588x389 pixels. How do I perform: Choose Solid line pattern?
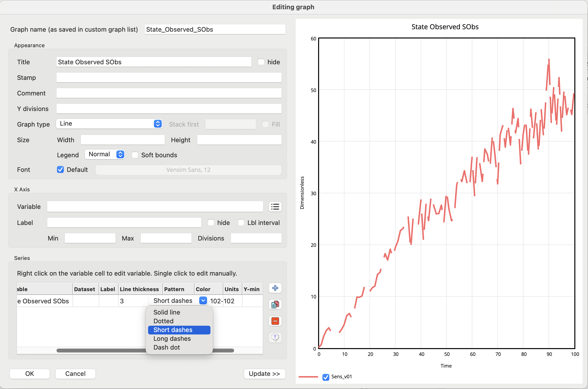pyautogui.click(x=179, y=312)
